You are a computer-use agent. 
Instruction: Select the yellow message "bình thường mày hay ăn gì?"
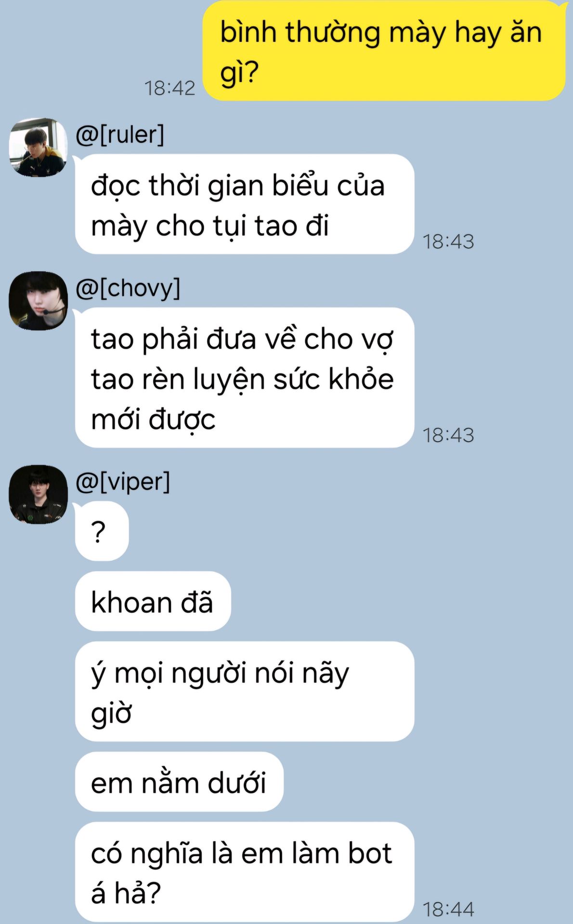point(384,51)
